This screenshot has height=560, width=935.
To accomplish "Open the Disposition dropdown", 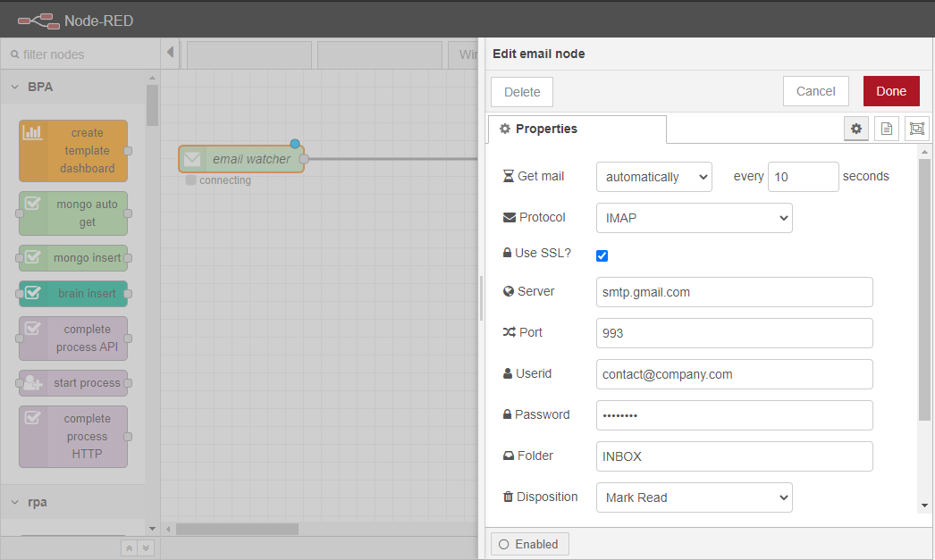I will 694,497.
